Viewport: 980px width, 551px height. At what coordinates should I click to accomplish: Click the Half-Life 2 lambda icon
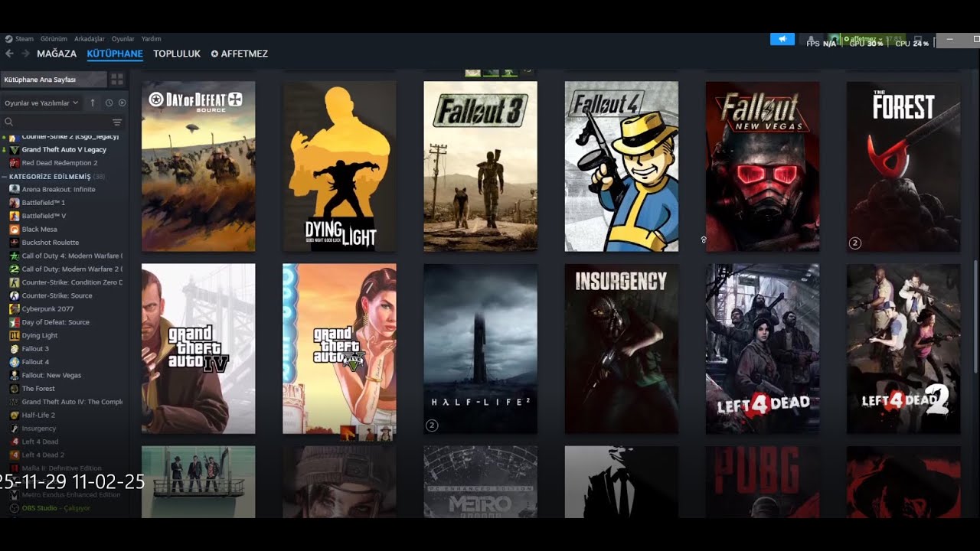(15, 415)
